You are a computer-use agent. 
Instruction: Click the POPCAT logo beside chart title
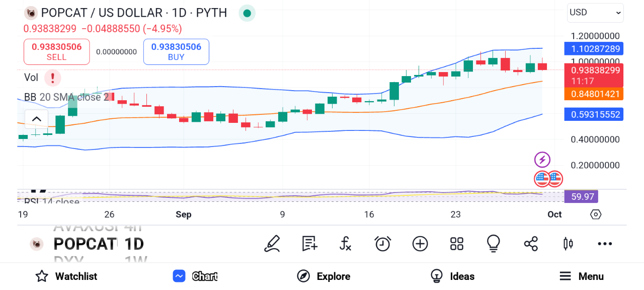[x=31, y=13]
